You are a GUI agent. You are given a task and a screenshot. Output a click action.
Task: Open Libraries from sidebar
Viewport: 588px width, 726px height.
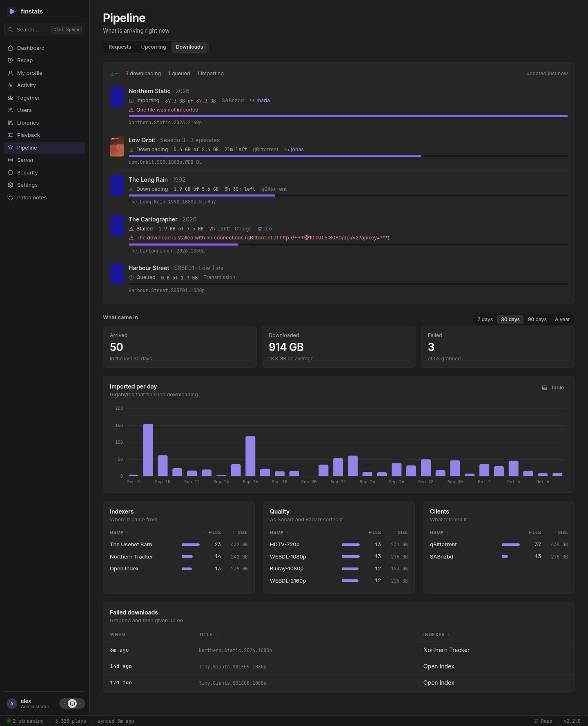coord(45,123)
